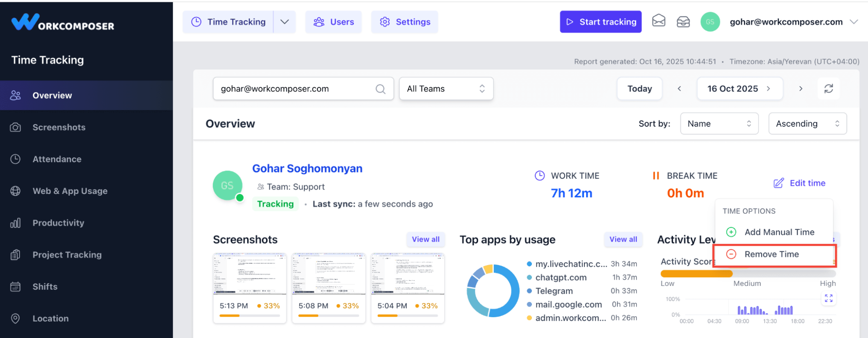The image size is (868, 338).
Task: Open the Sort by Name dropdown
Action: (719, 124)
